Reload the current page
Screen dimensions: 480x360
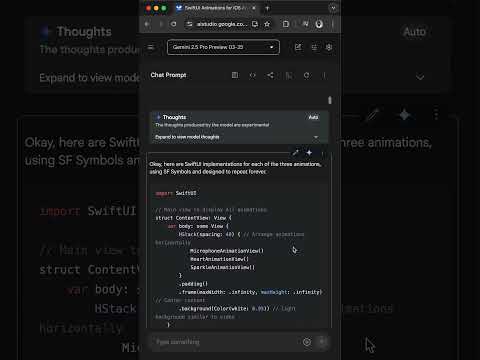coord(174,24)
